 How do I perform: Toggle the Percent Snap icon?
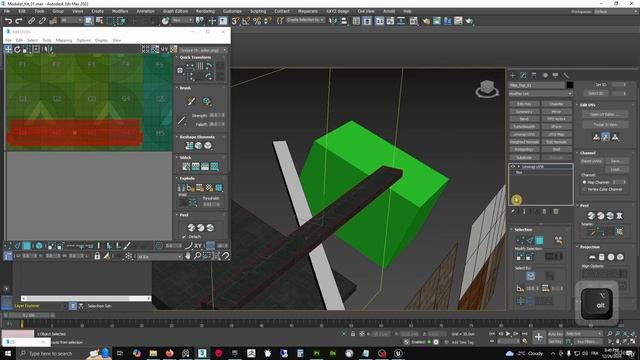pos(257,21)
